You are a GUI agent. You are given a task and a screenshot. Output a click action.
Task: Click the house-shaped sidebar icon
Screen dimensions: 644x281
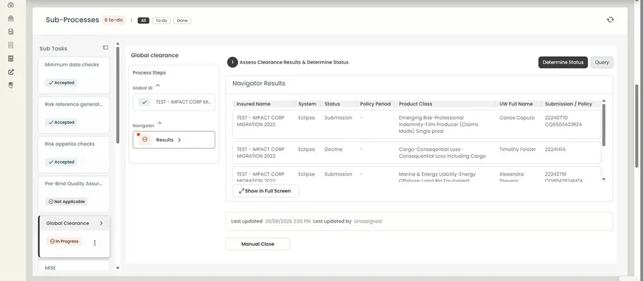pyautogui.click(x=11, y=19)
